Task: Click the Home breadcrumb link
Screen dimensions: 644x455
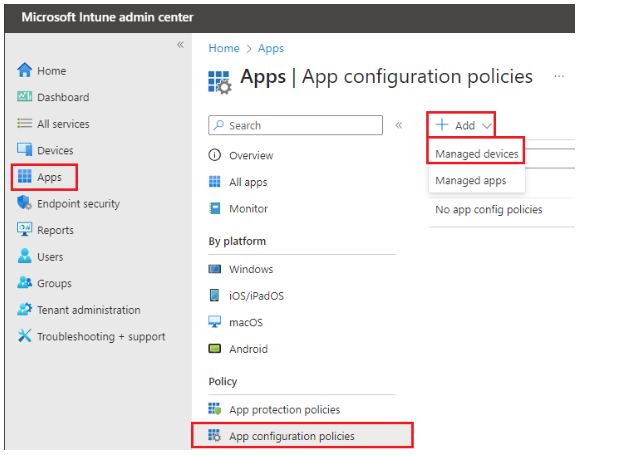Action: 224,48
